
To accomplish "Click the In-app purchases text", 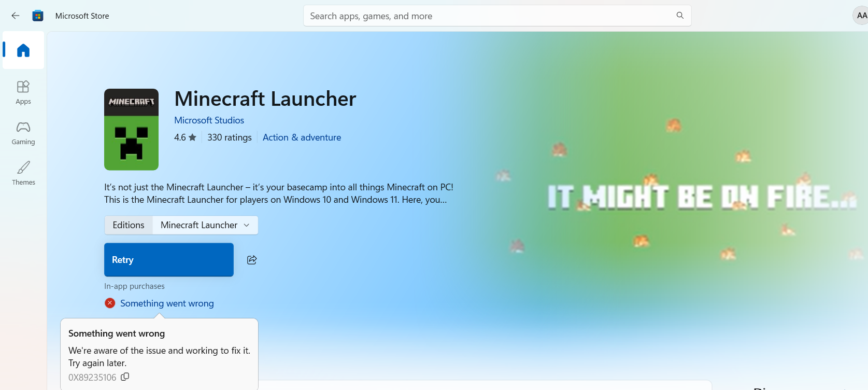I will [x=134, y=286].
